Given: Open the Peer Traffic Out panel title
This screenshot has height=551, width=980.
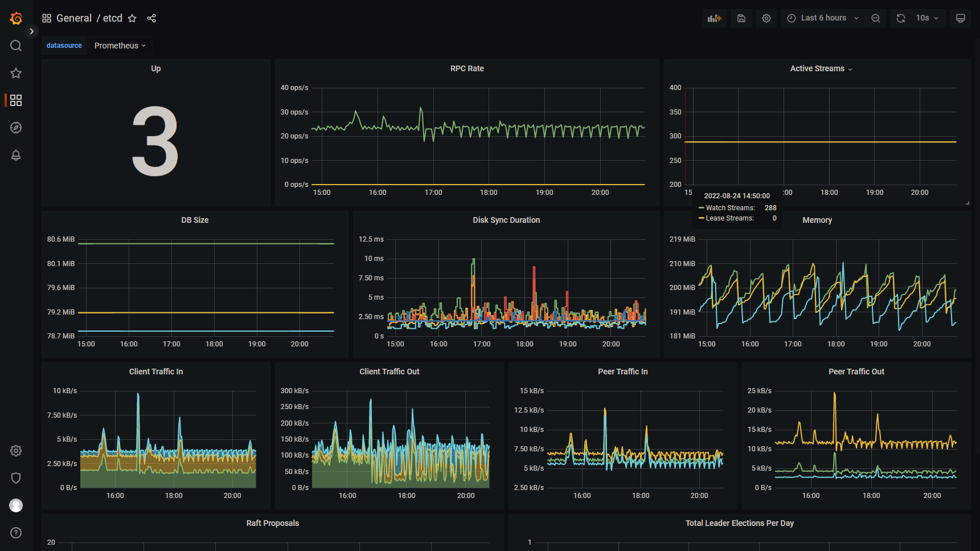Looking at the screenshot, I should coord(856,372).
